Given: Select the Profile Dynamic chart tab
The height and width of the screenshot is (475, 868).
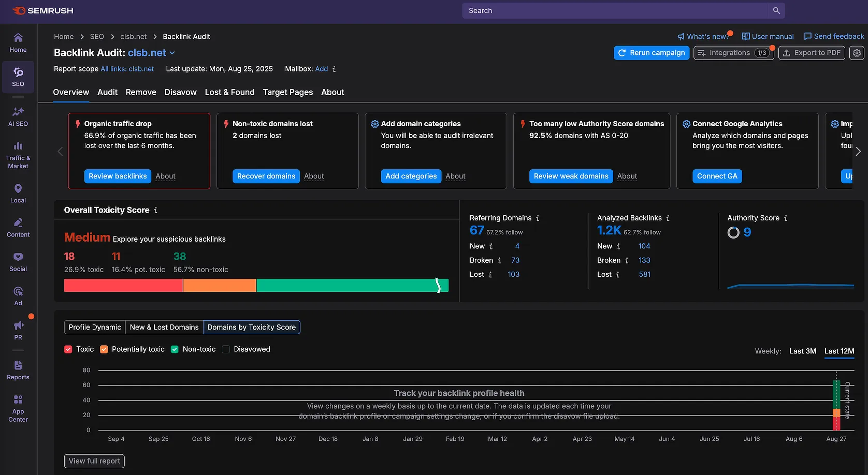Looking at the screenshot, I should tap(95, 327).
